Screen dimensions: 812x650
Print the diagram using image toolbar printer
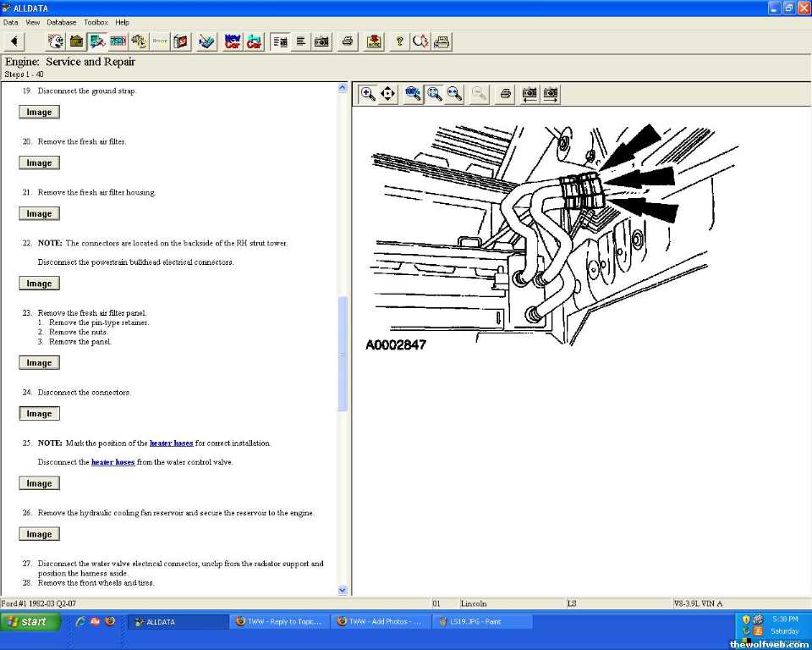point(505,94)
